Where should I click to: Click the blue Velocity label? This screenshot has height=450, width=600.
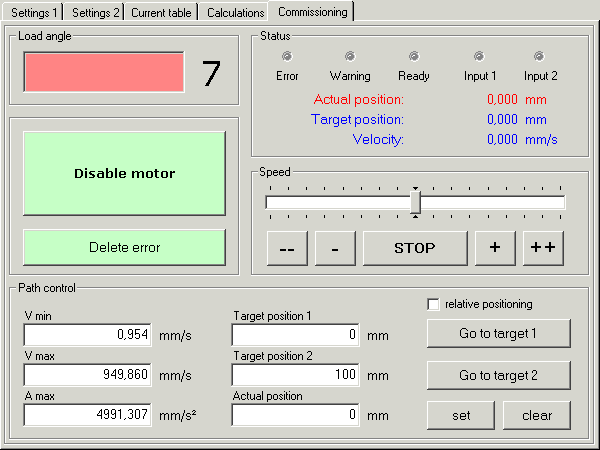point(378,139)
